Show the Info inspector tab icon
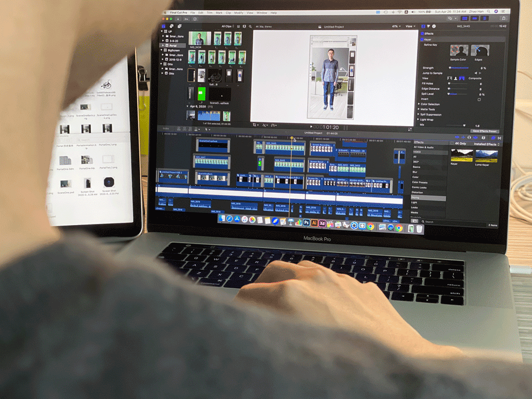This screenshot has height=399, width=532. 434,26
